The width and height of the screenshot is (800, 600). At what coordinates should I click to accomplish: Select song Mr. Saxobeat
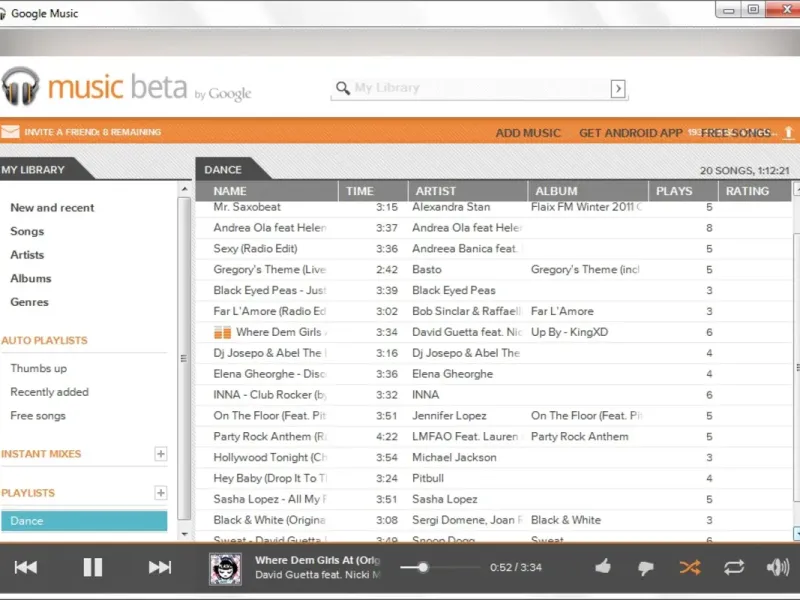tap(247, 207)
